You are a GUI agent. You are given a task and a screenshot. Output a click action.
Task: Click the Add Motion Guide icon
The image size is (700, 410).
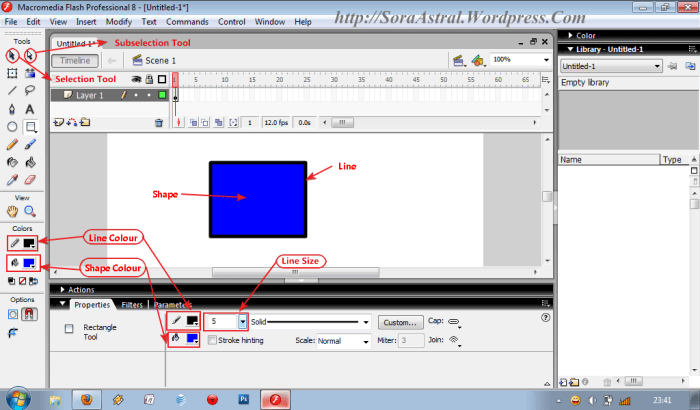pyautogui.click(x=71, y=122)
